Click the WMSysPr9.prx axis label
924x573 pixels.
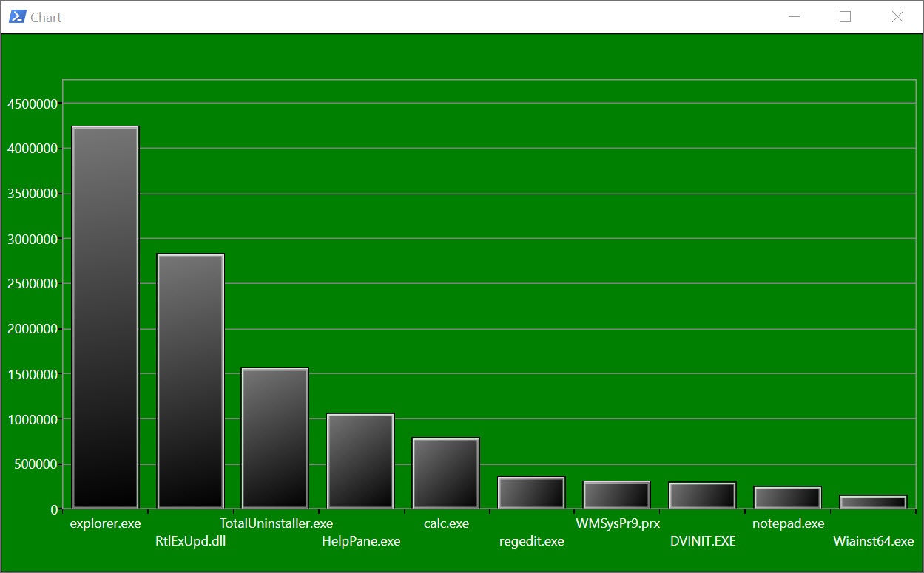[x=617, y=523]
